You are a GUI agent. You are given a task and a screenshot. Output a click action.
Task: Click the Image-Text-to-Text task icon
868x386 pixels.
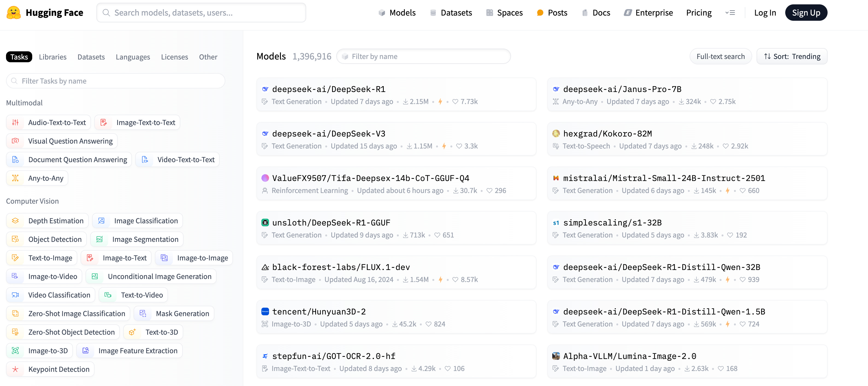pyautogui.click(x=104, y=123)
